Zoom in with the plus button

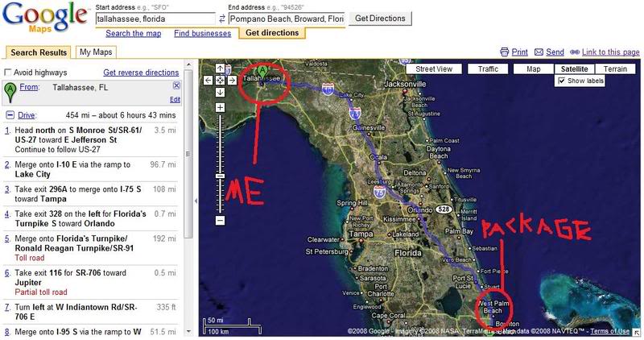[220, 108]
